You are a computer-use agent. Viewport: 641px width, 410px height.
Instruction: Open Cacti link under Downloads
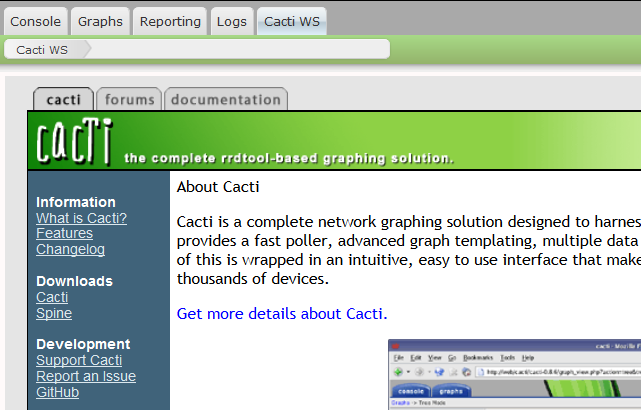pos(52,297)
